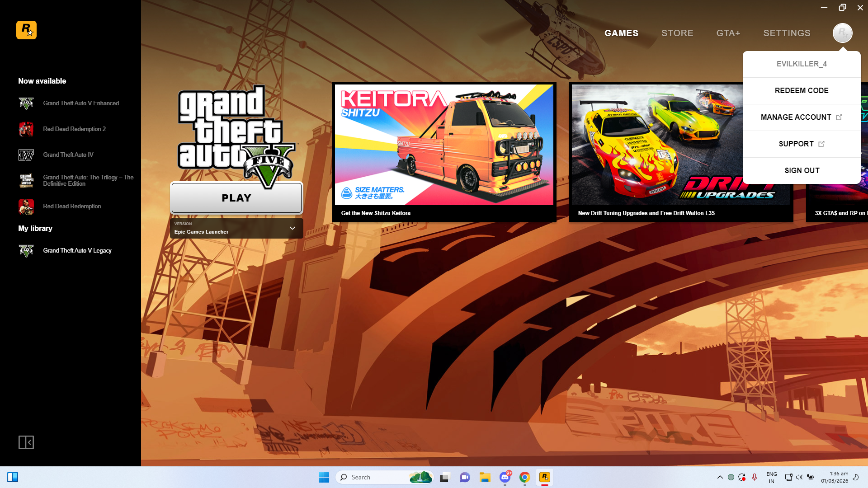
Task: Click the 'My library' heading
Action: [x=35, y=229]
